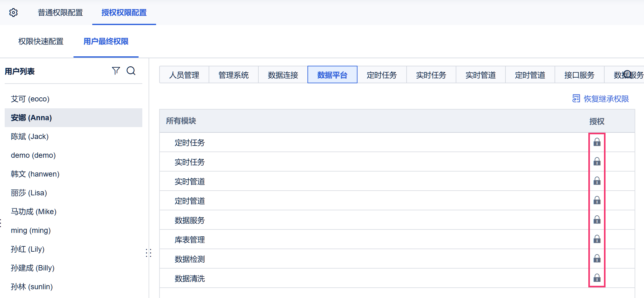644x298 pixels.
Task: Toggle authorization lock for 数据清洗 row
Action: pos(597,278)
